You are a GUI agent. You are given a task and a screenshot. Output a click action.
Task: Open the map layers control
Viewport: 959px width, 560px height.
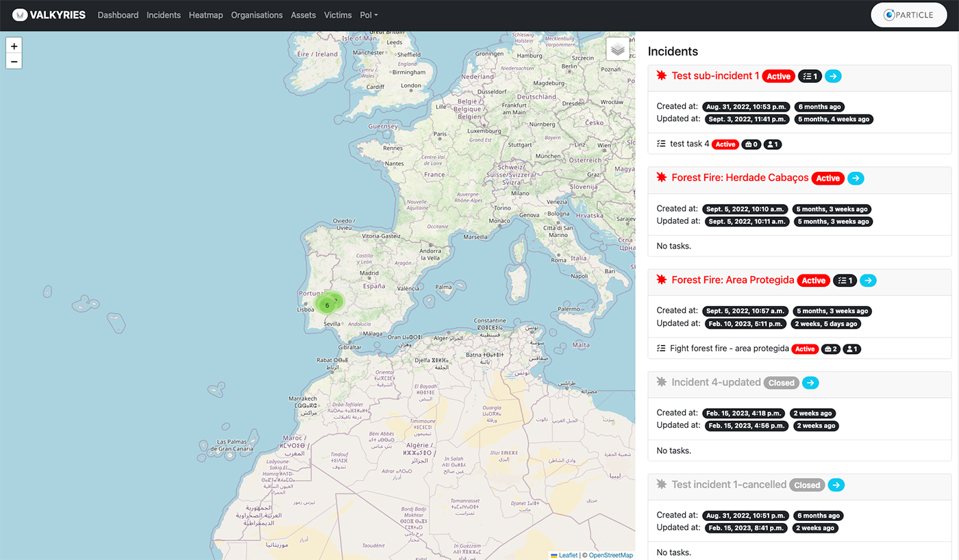click(x=617, y=49)
